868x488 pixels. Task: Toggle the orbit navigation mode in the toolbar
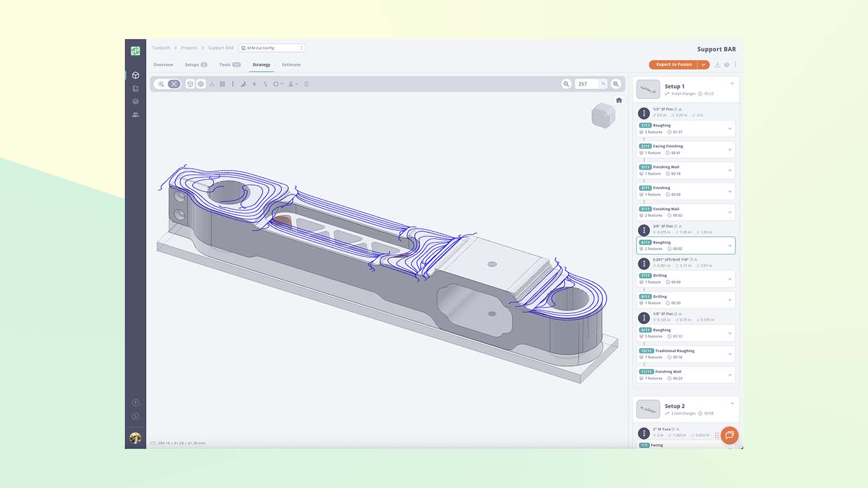pyautogui.click(x=175, y=84)
